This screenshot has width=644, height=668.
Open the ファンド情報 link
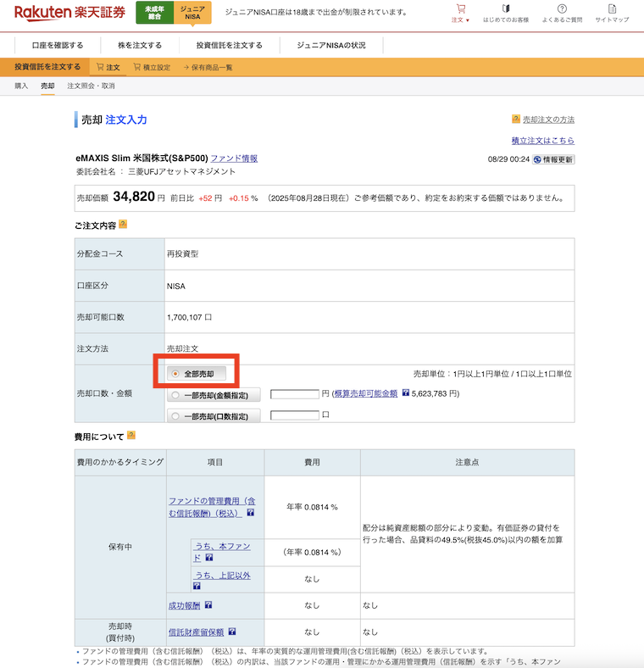(234, 159)
